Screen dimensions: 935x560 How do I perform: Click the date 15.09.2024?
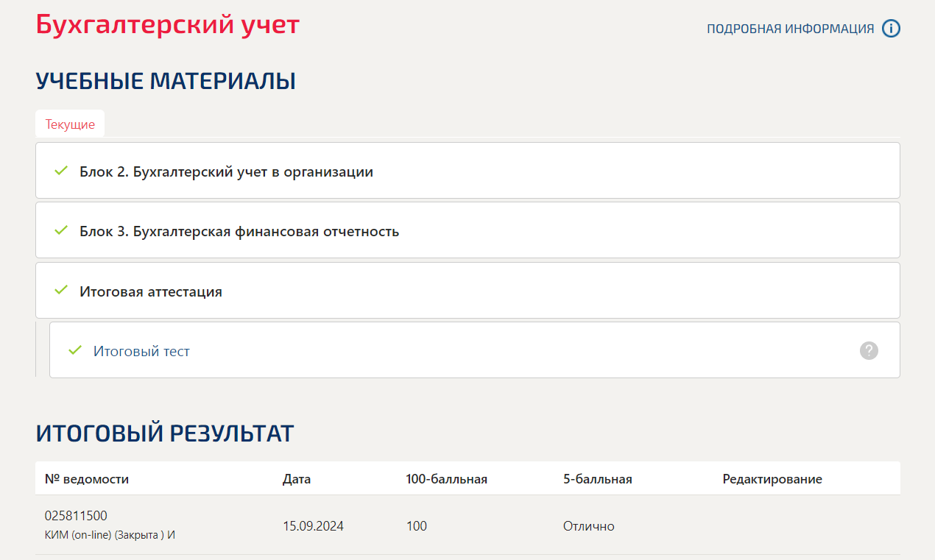click(x=313, y=526)
